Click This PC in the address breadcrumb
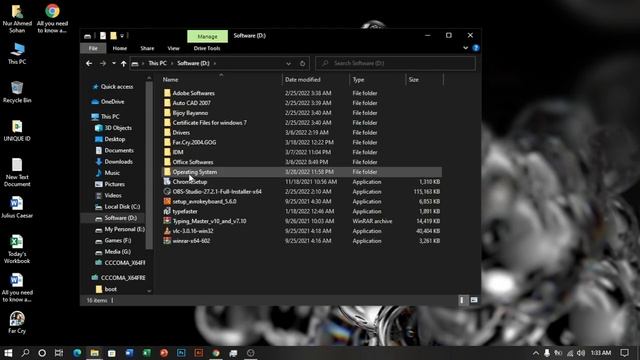This screenshot has height=360, width=640. click(158, 63)
